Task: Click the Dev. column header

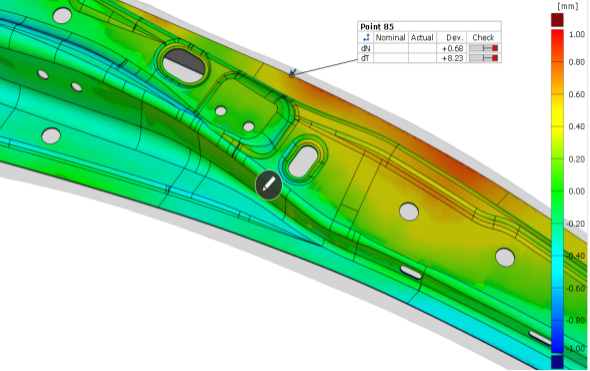Action: (x=455, y=38)
